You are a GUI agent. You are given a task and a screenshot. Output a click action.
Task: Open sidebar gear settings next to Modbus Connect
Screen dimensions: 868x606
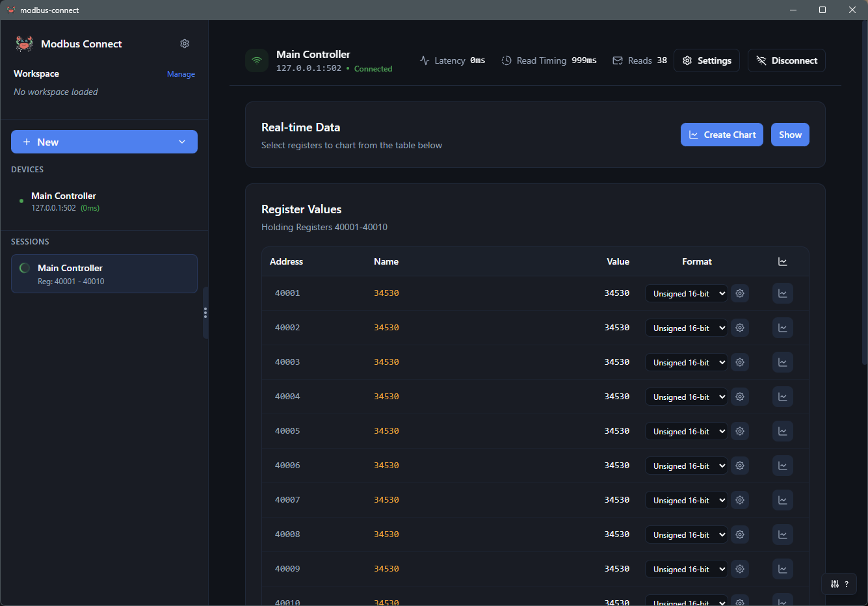coord(185,44)
